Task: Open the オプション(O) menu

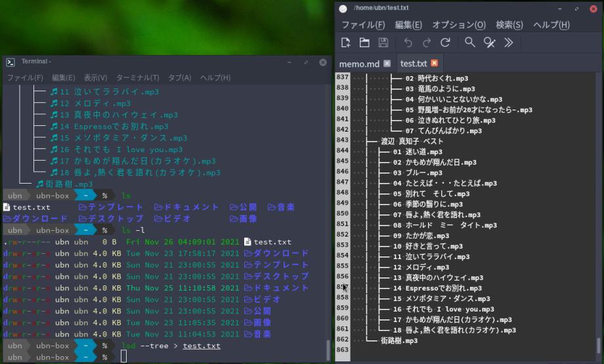Action: 459,25
